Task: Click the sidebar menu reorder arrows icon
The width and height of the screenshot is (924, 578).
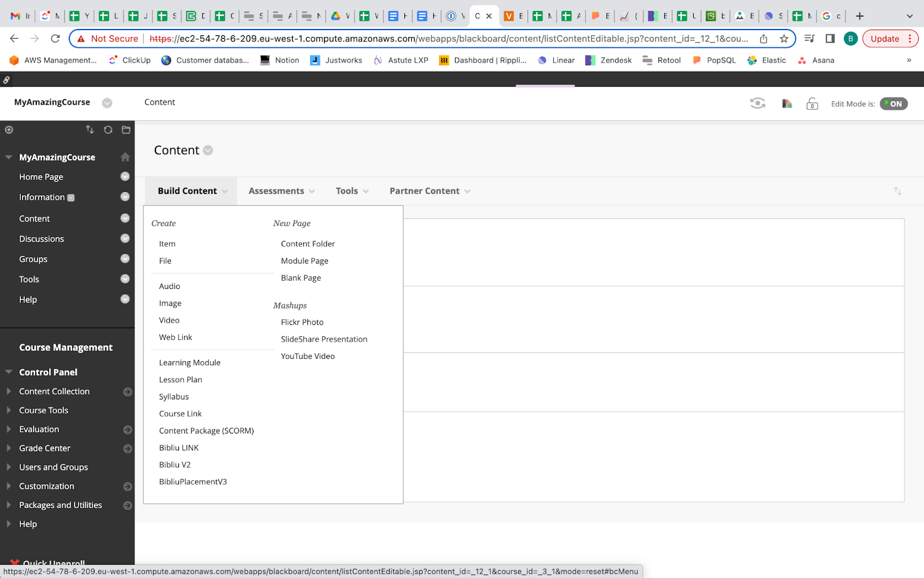Action: click(90, 130)
